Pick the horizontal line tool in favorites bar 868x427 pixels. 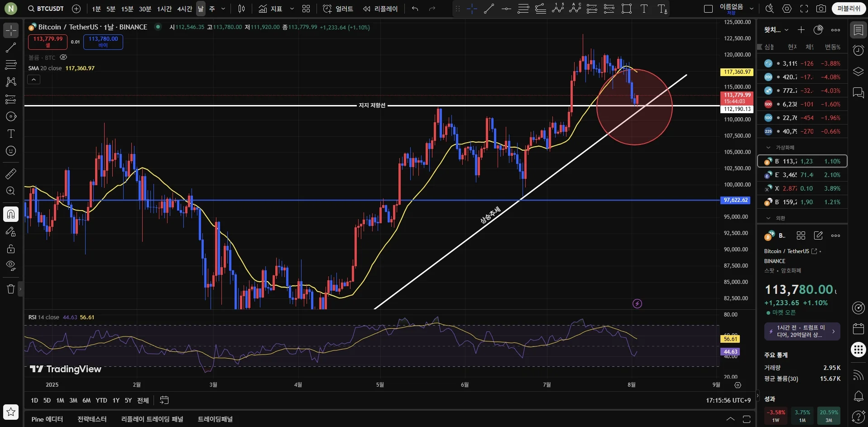pyautogui.click(x=506, y=9)
